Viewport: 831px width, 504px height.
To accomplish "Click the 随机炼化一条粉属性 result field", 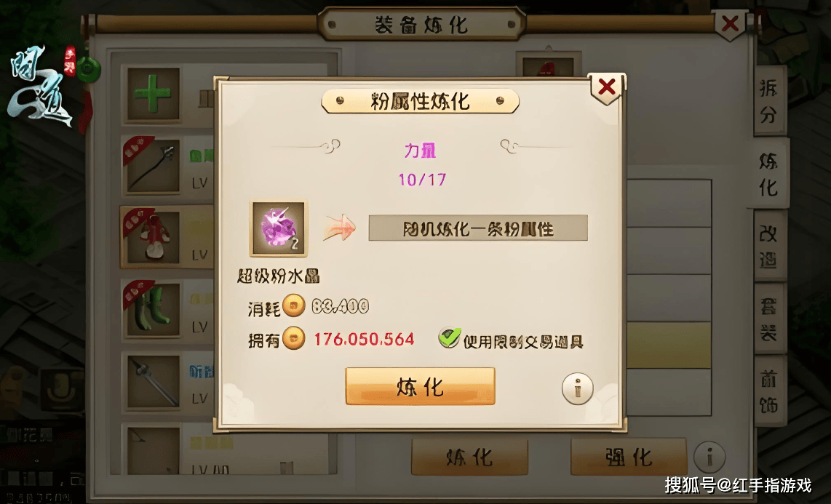I will (x=478, y=228).
